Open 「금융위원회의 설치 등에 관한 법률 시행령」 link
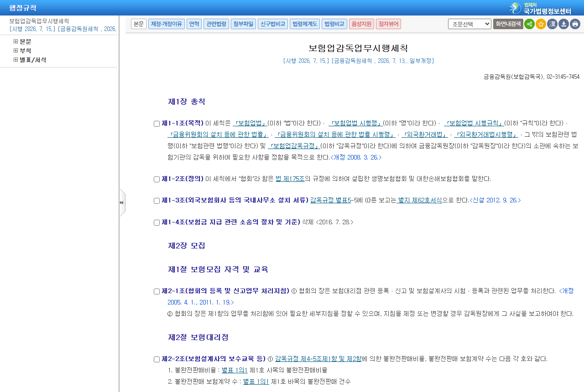The height and width of the screenshot is (392, 584). (335, 134)
